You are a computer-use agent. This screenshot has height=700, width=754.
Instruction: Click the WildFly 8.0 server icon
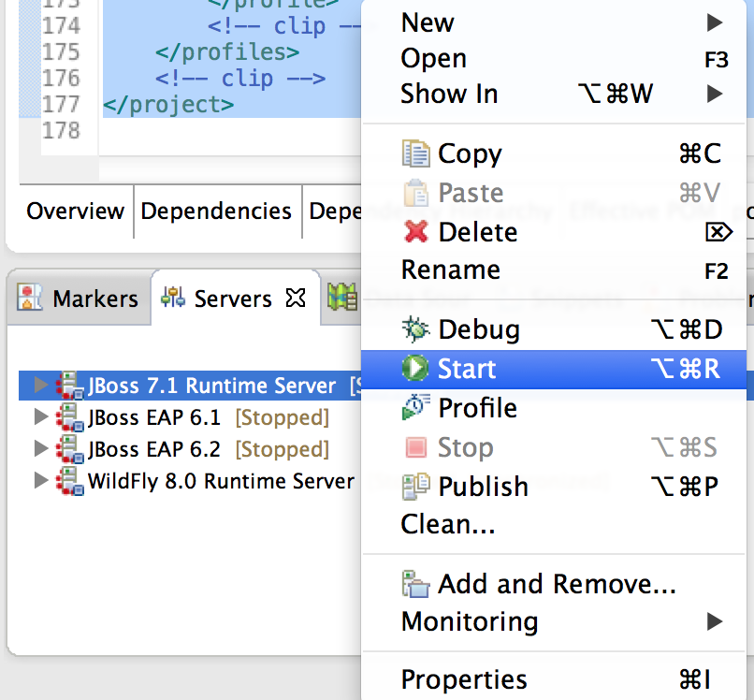[x=70, y=481]
